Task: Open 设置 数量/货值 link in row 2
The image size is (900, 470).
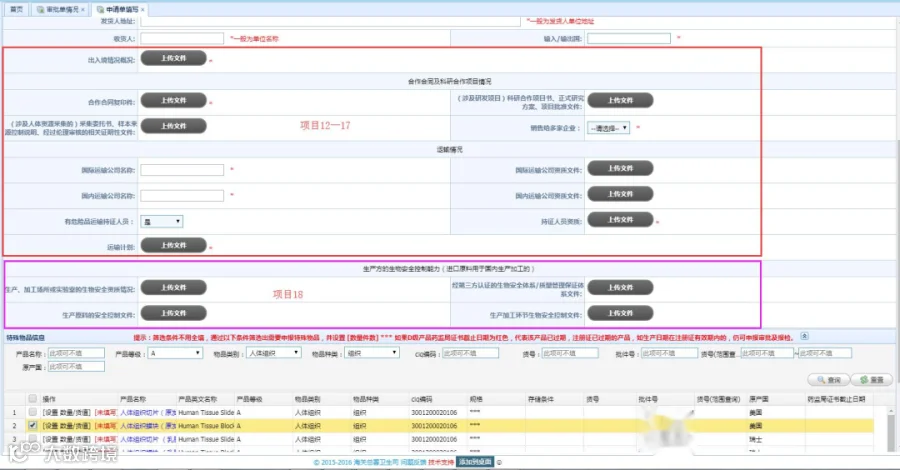Action: click(67, 426)
